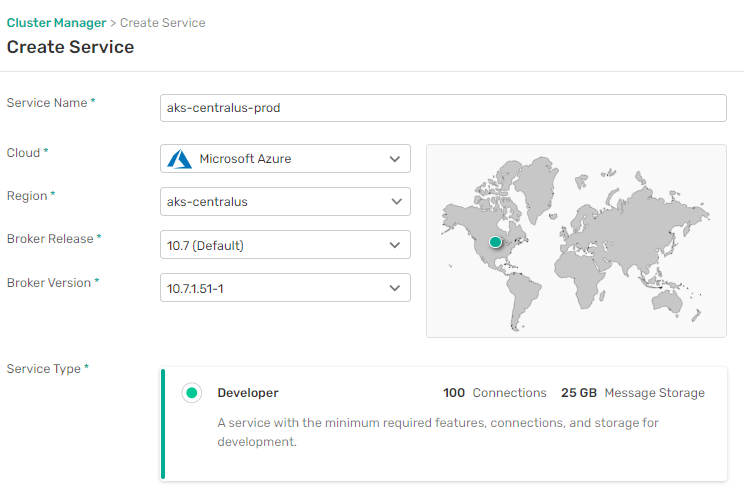Select the Developer service type radio button

[192, 393]
